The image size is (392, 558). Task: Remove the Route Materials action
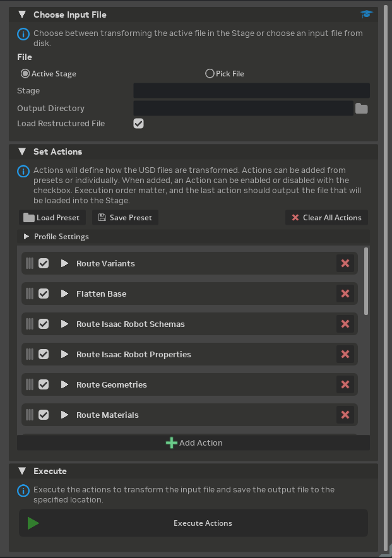[x=345, y=415]
